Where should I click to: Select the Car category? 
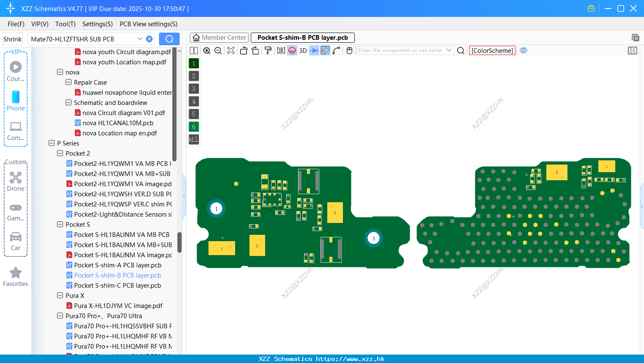(x=16, y=241)
